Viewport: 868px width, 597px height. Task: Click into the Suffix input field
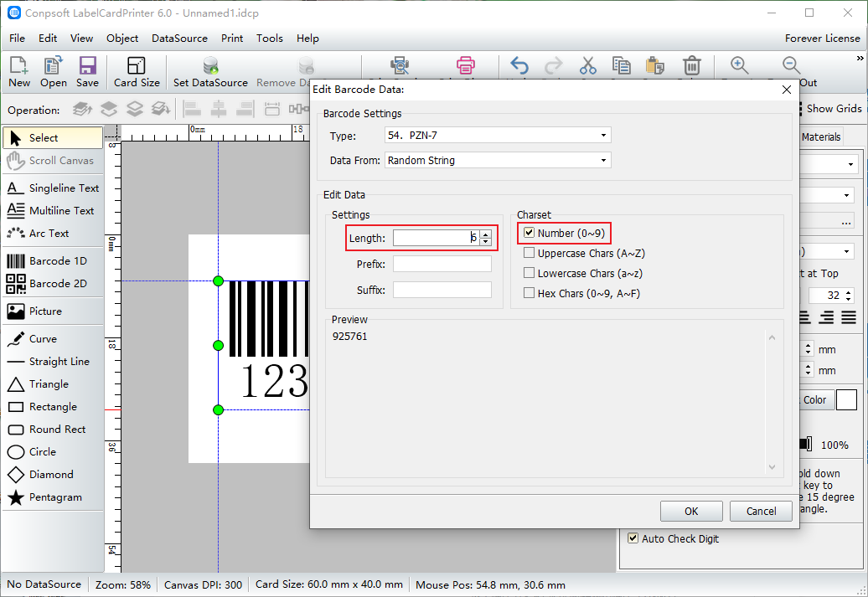click(x=442, y=290)
